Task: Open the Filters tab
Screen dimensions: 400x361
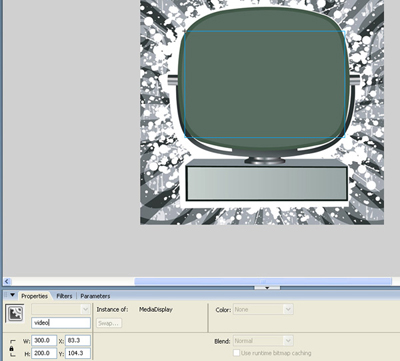Action: tap(64, 296)
